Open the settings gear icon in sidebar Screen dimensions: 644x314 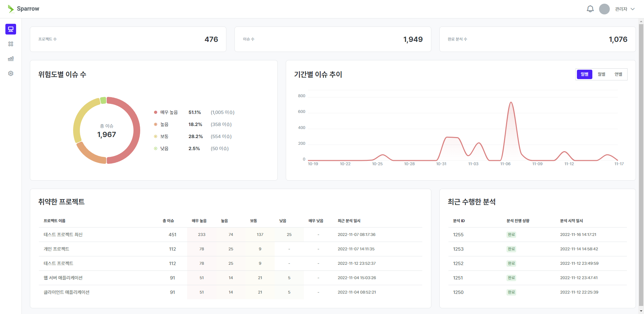coord(11,73)
